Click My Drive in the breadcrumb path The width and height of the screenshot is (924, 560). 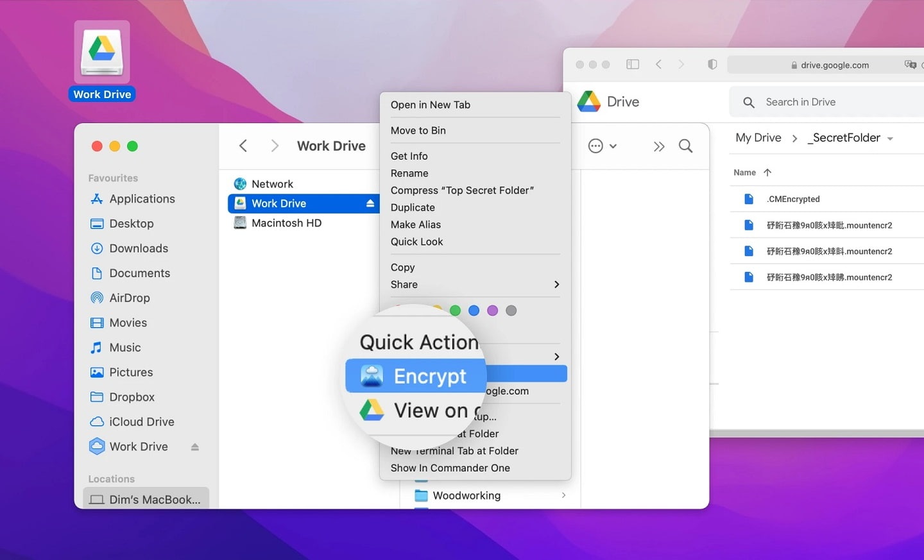click(758, 137)
